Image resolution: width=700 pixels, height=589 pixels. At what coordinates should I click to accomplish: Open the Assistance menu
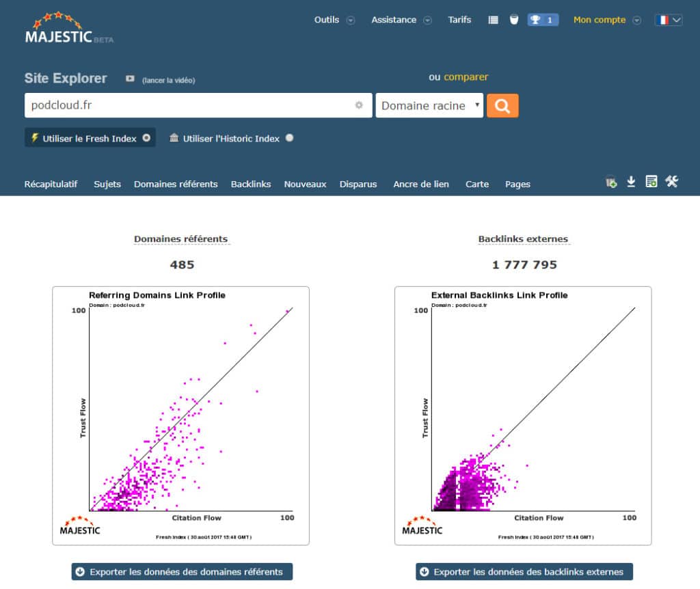coord(394,20)
